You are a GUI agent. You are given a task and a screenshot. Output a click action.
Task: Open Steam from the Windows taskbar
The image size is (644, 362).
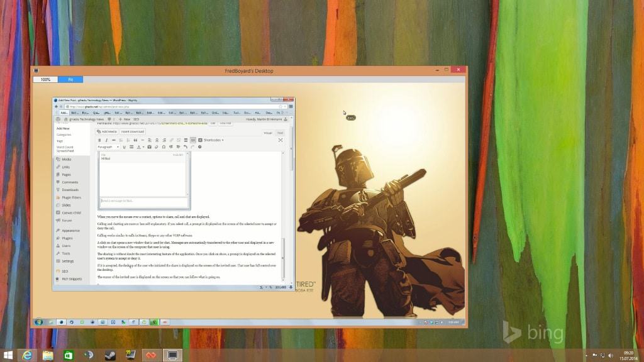109,355
